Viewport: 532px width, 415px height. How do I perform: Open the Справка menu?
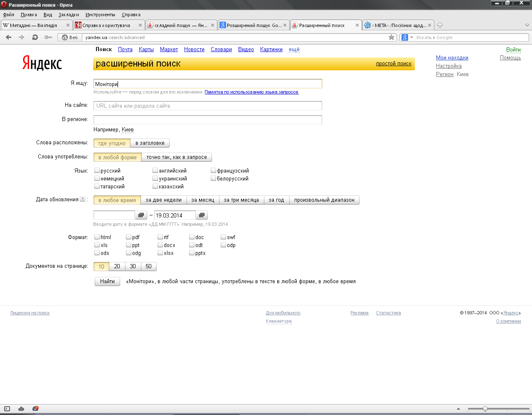[x=131, y=15]
